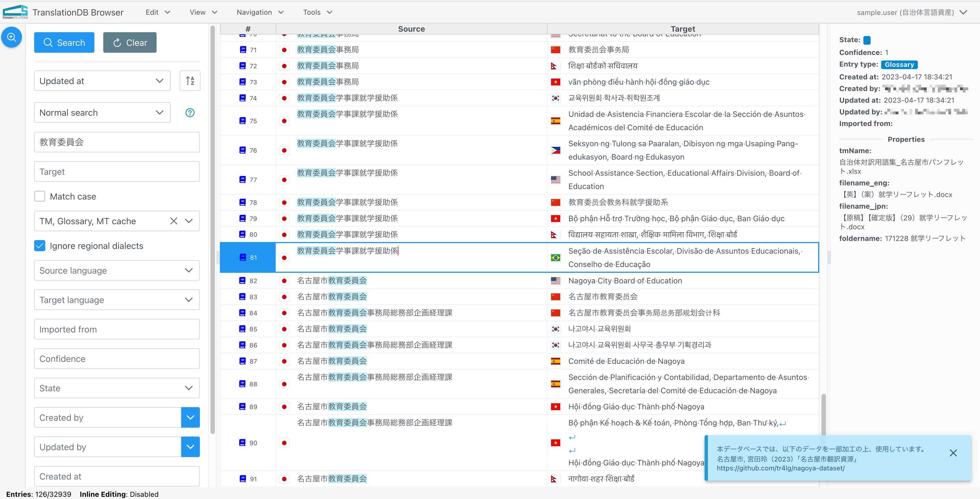The height and width of the screenshot is (499, 980).
Task: Open the Tools menu
Action: [x=317, y=12]
